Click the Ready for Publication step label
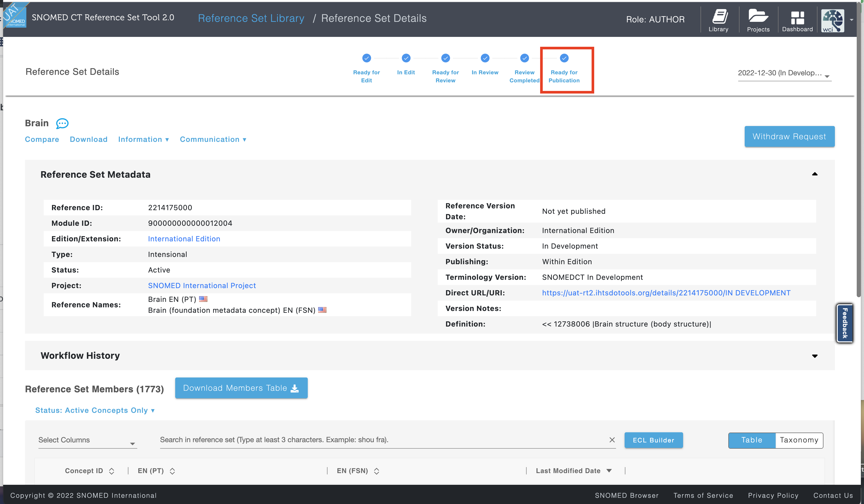This screenshot has height=504, width=864. pyautogui.click(x=564, y=76)
